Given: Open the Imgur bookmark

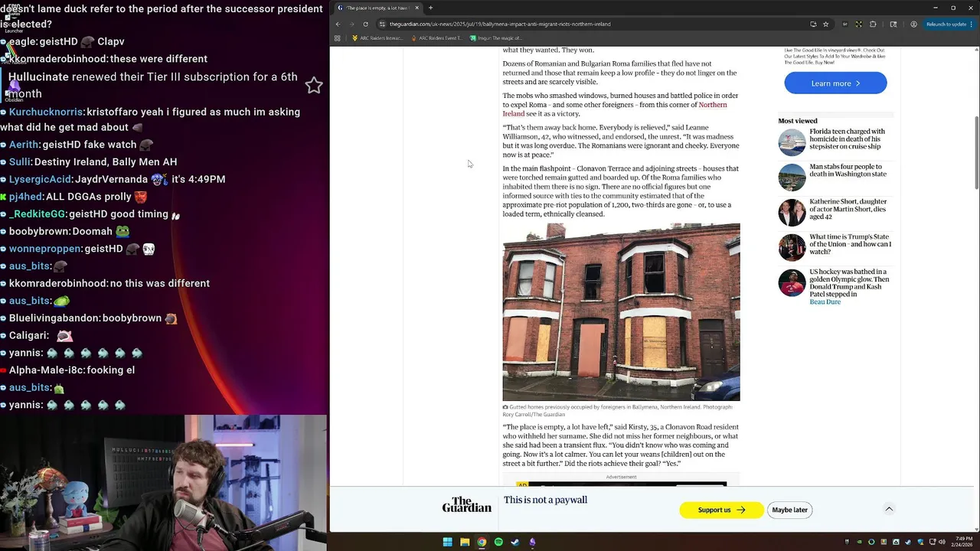Looking at the screenshot, I should tap(495, 37).
